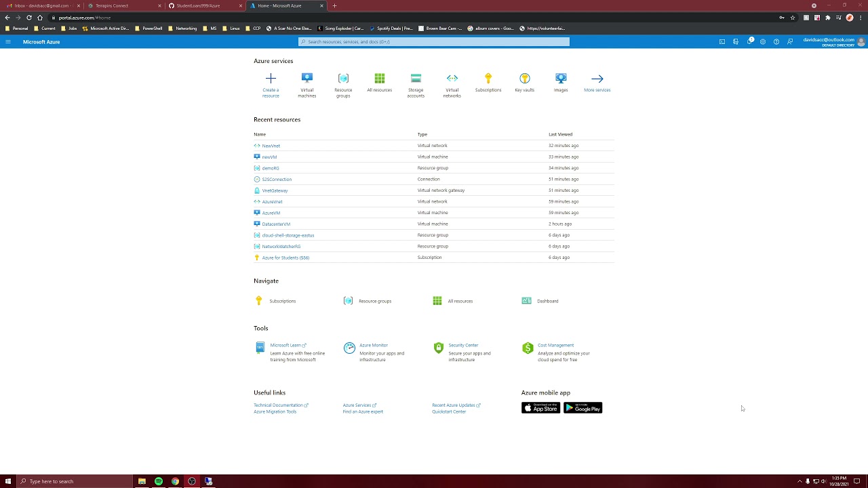The width and height of the screenshot is (868, 488).
Task: Open Security Center tool link
Action: pos(463,345)
